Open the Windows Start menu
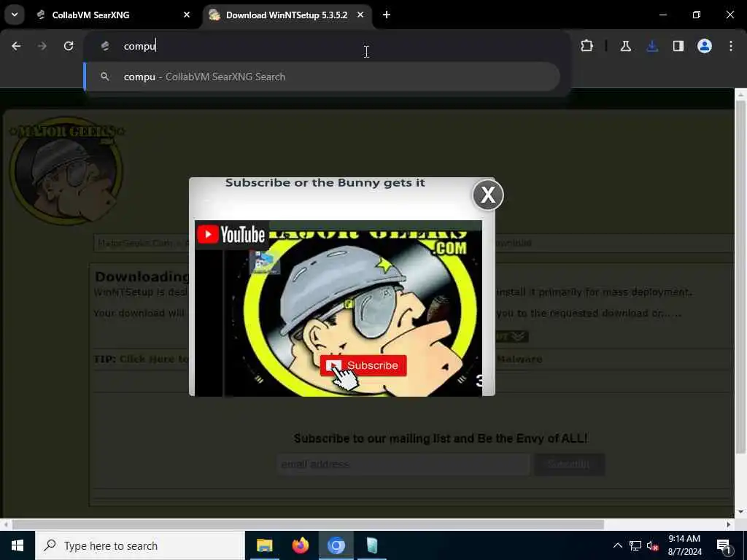The height and width of the screenshot is (560, 747). pos(18,545)
